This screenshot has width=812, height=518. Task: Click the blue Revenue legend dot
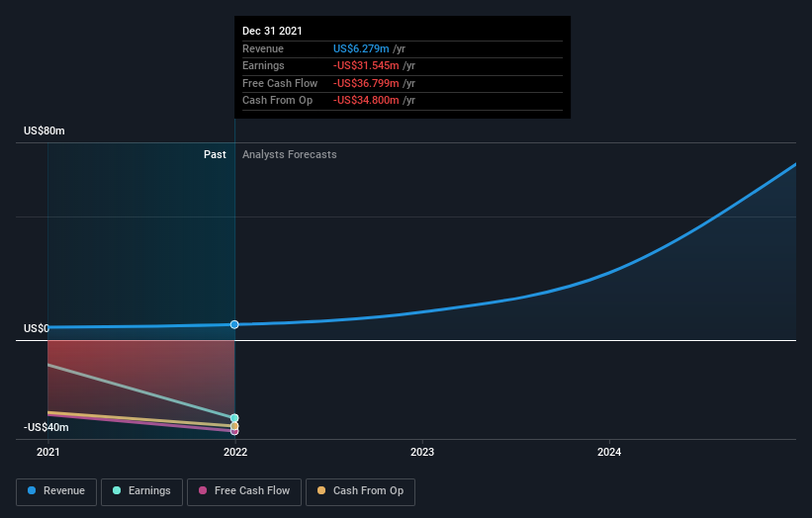click(x=32, y=490)
